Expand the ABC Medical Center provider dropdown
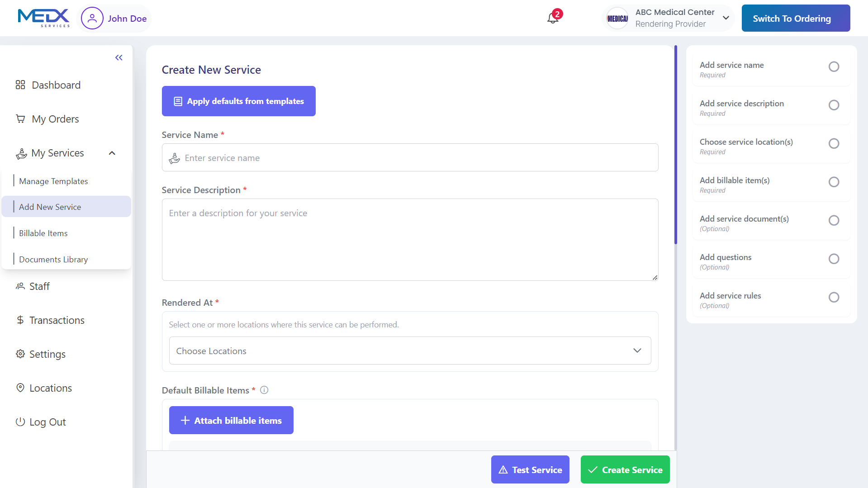The height and width of the screenshot is (488, 868). click(726, 18)
